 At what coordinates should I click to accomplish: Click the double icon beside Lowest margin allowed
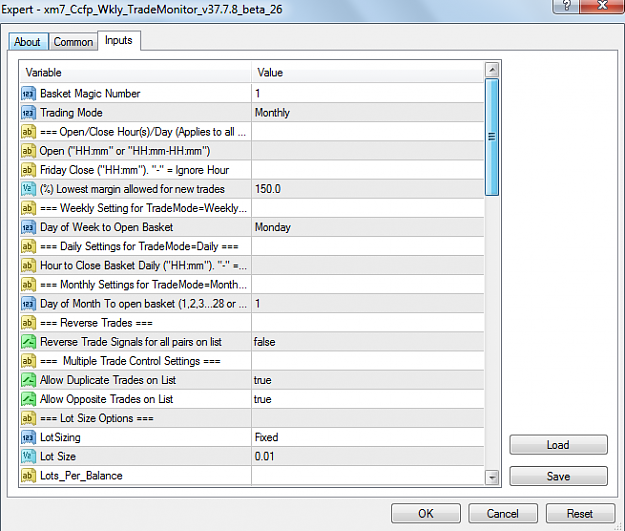pos(28,189)
